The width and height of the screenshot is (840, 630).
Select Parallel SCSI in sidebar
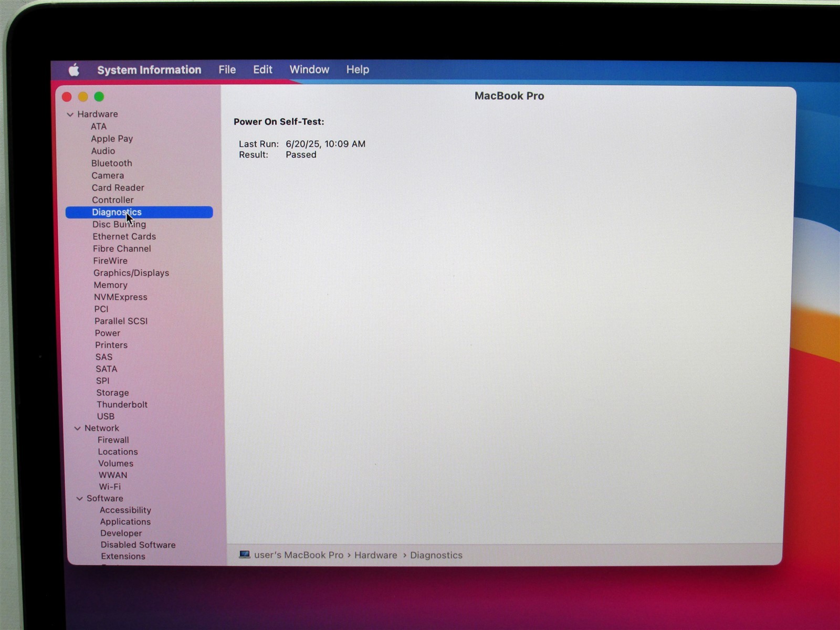(x=121, y=321)
